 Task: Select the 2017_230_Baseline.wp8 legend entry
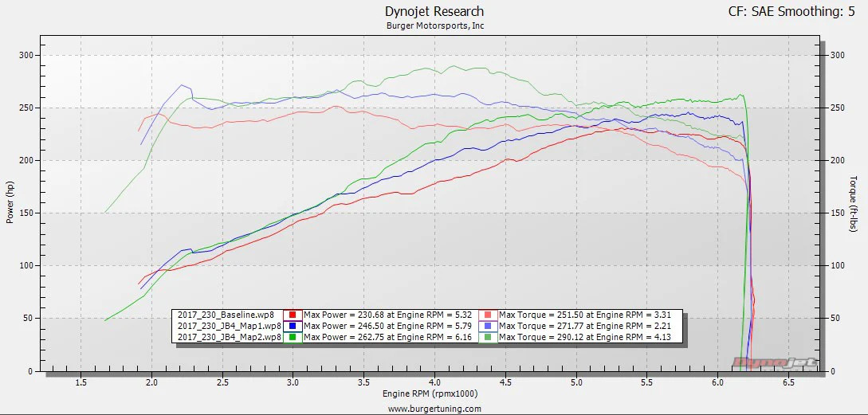tap(226, 315)
